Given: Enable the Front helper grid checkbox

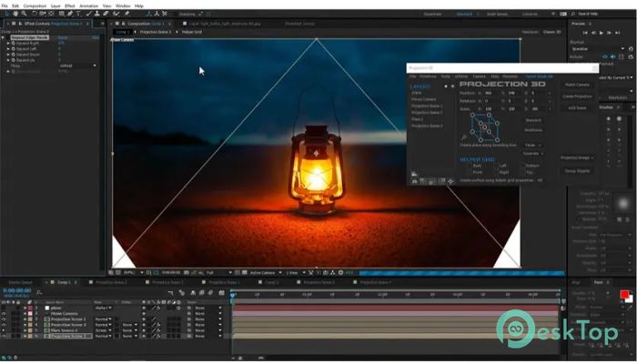Looking at the screenshot, I should [x=470, y=172].
